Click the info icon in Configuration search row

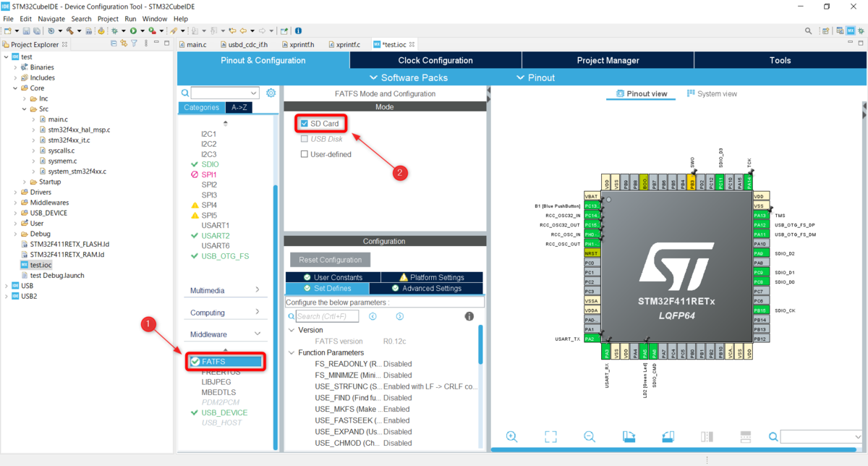coord(469,316)
